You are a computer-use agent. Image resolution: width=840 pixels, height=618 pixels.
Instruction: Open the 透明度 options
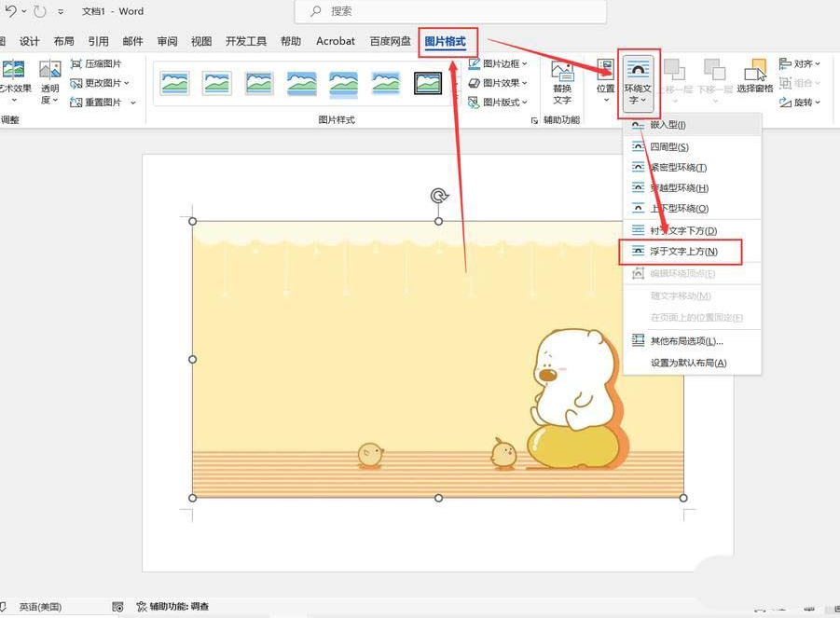pyautogui.click(x=49, y=82)
